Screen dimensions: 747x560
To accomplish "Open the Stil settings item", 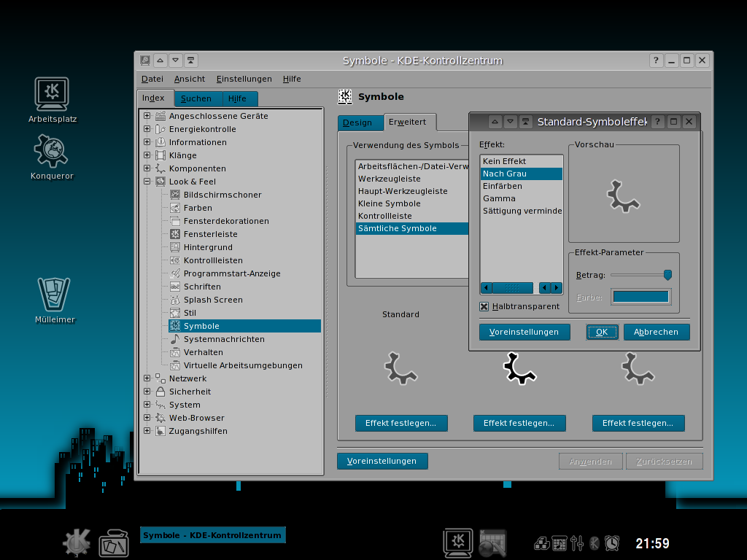I will [190, 313].
